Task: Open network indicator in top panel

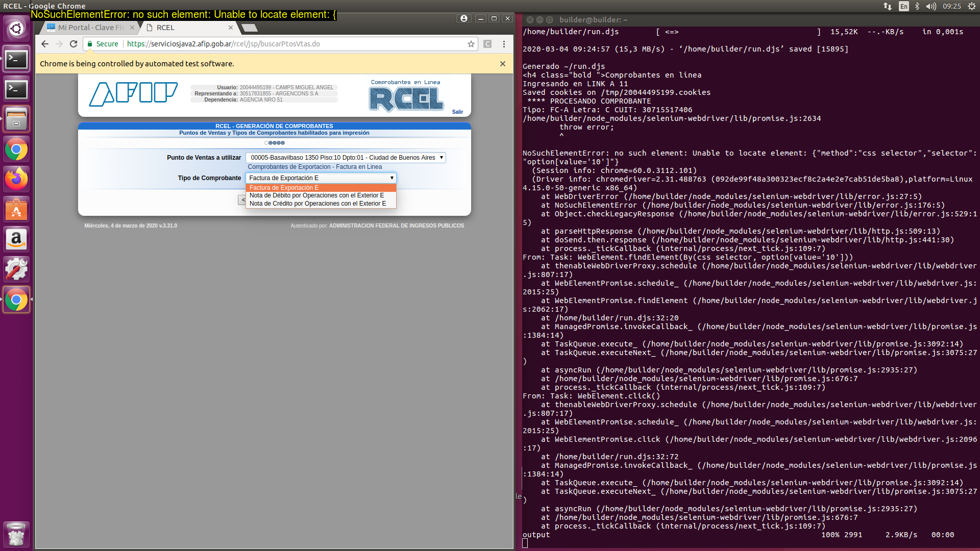Action: tap(888, 6)
